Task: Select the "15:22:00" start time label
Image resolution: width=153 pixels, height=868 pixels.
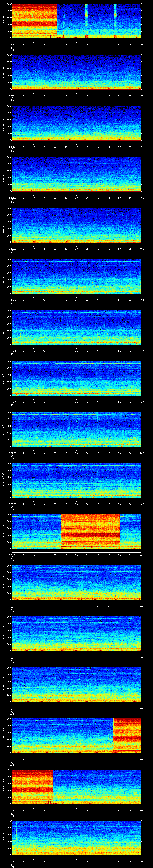Action: coord(12,453)
